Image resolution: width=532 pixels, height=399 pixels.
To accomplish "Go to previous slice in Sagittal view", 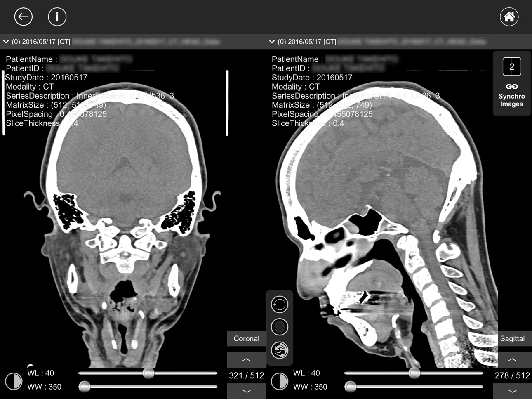I will (x=512, y=360).
